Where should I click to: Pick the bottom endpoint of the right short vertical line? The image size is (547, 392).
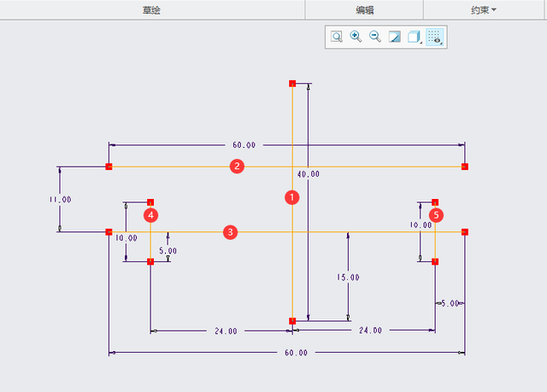click(x=435, y=261)
